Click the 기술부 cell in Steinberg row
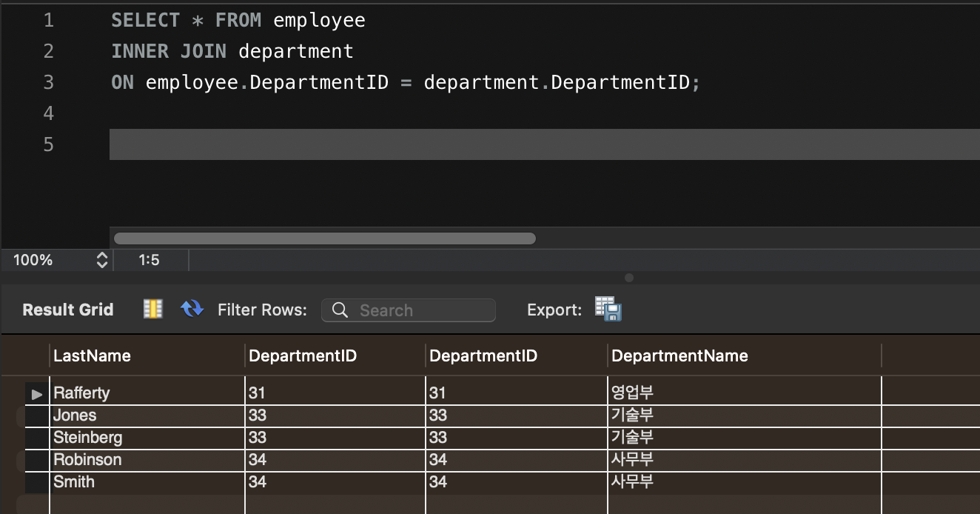This screenshot has width=980, height=514. tap(745, 438)
